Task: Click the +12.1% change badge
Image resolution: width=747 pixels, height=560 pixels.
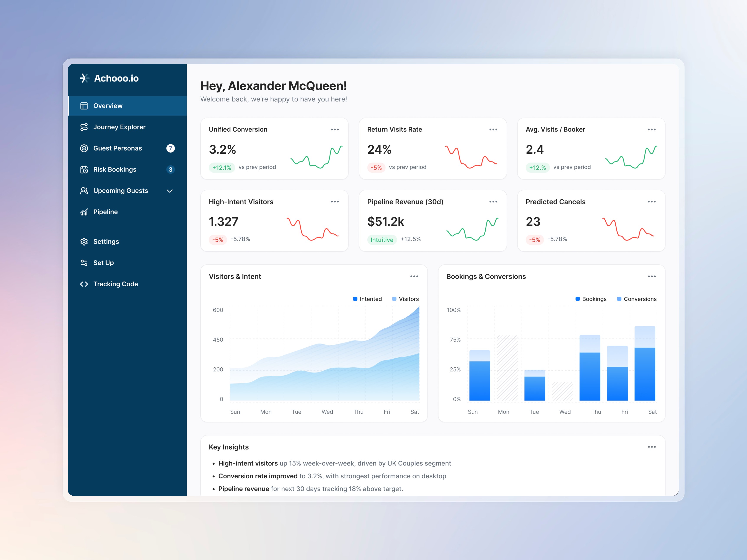Action: 222,168
